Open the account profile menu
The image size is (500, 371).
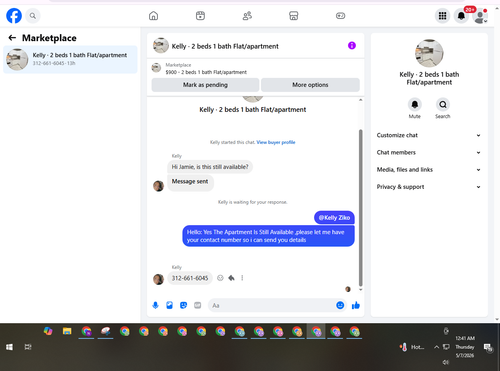(480, 16)
